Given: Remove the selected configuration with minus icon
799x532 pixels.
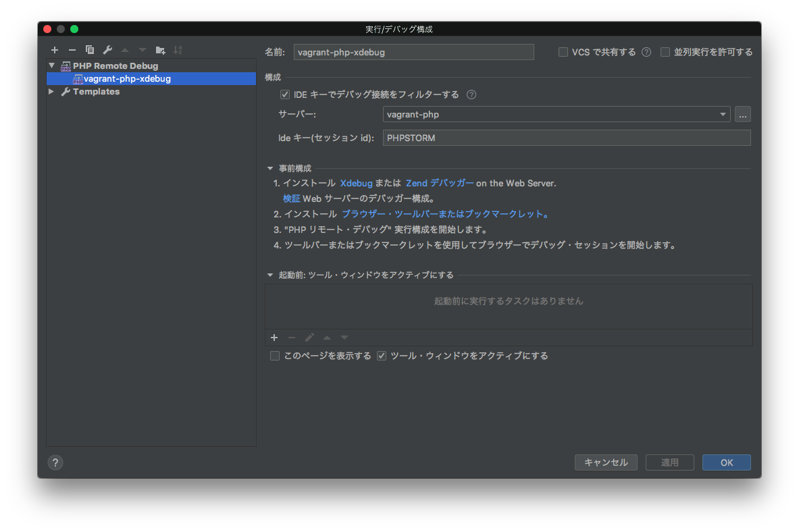Looking at the screenshot, I should [72, 50].
